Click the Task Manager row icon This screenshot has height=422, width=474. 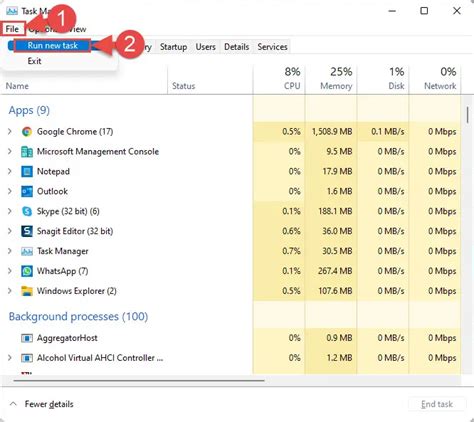[27, 251]
